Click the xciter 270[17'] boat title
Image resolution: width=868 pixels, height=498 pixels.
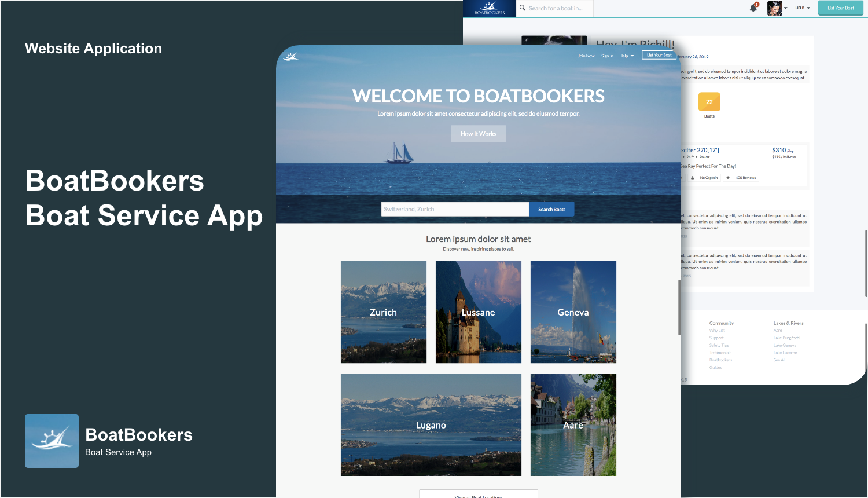700,150
